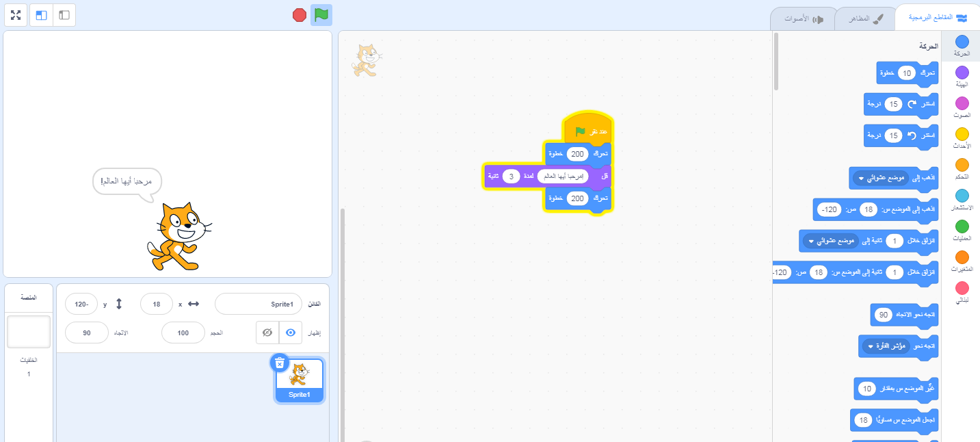
Task: Stop the project with the red stop sign
Action: click(x=299, y=14)
